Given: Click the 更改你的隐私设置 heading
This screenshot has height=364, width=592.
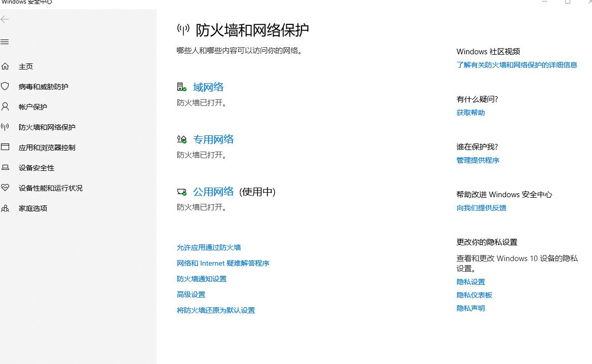Looking at the screenshot, I should click(487, 242).
